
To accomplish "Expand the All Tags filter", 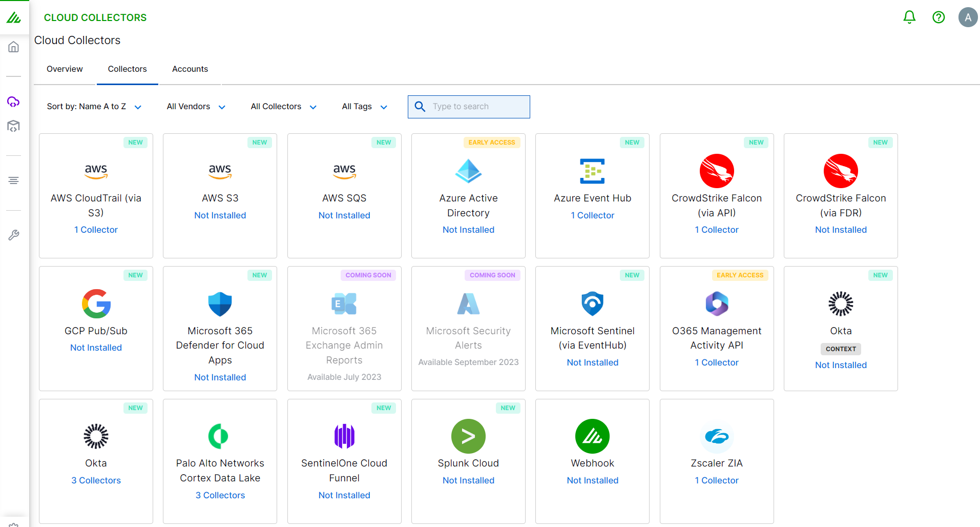I will pyautogui.click(x=365, y=107).
